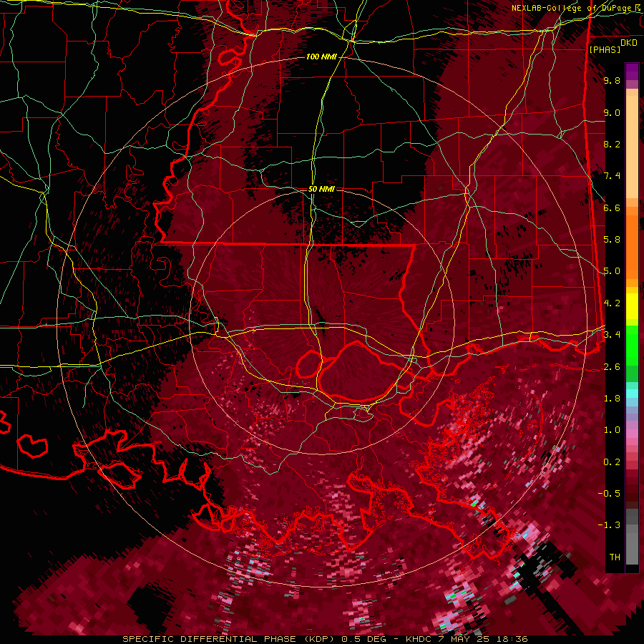Click the cyan swatch on the color bar
Viewport: 644px width, 644px height.
click(632, 393)
